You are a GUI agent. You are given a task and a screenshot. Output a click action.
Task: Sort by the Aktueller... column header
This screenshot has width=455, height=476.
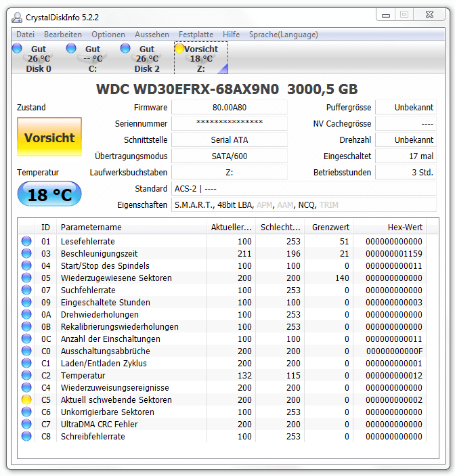pyautogui.click(x=231, y=227)
